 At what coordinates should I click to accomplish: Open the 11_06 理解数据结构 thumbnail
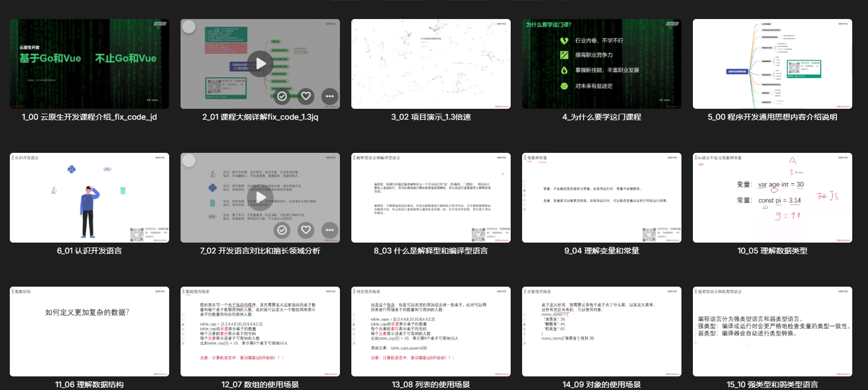point(89,332)
